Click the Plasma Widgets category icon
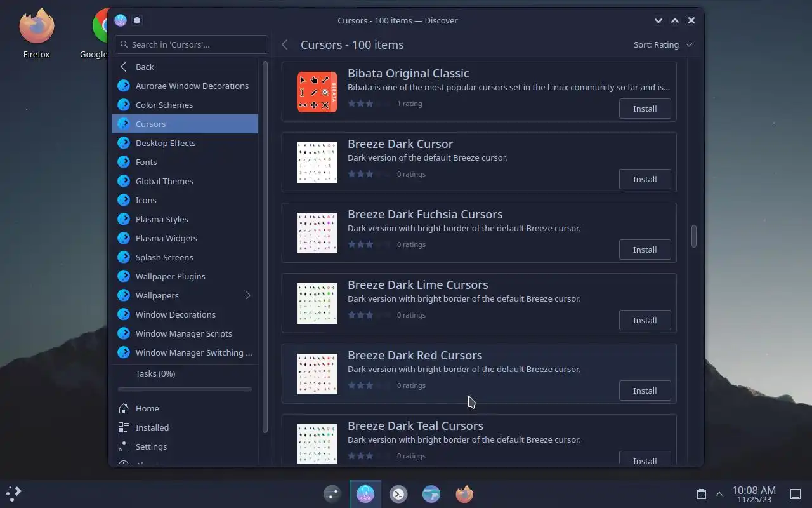The height and width of the screenshot is (508, 812). [x=124, y=238]
